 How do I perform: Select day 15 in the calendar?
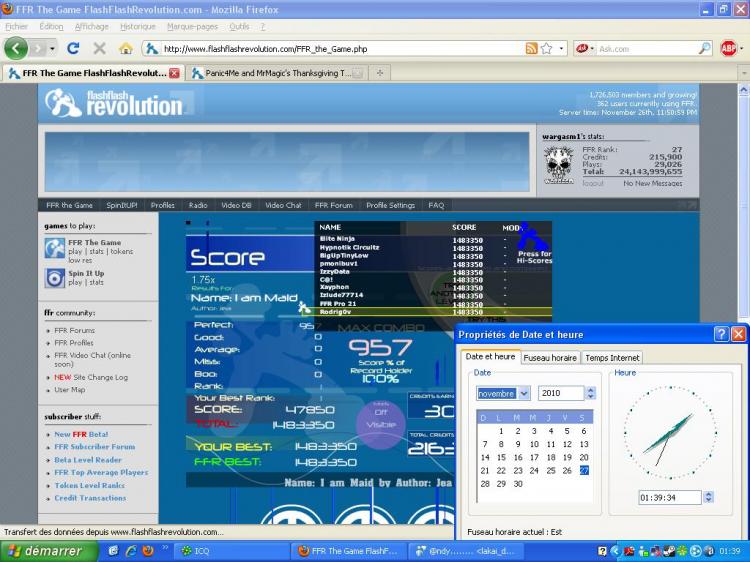click(502, 457)
